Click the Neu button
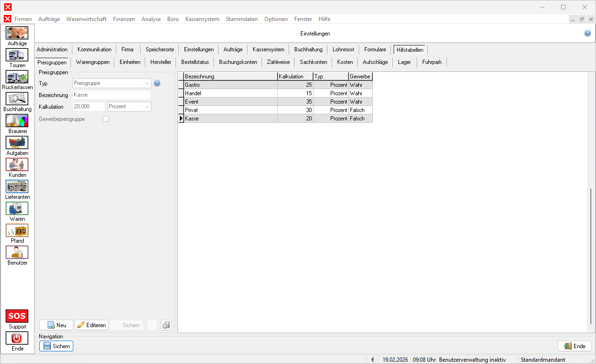 coord(56,325)
